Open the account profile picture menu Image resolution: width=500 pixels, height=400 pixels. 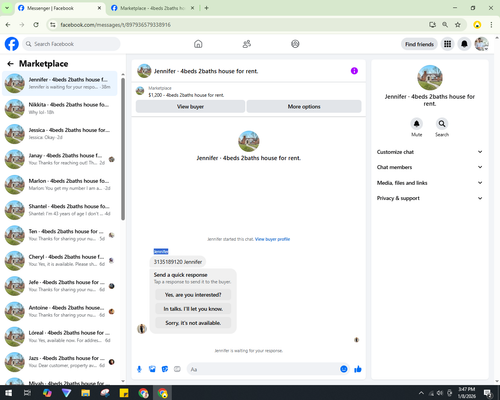[x=481, y=44]
